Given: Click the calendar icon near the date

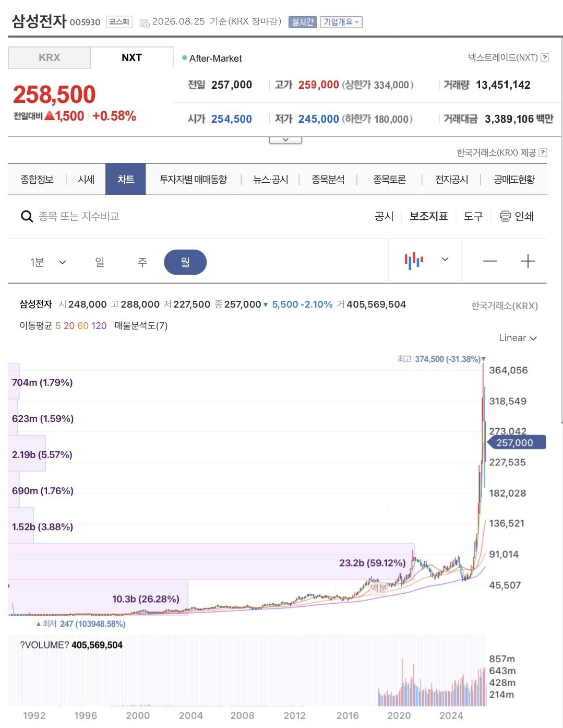Looking at the screenshot, I should [x=145, y=22].
